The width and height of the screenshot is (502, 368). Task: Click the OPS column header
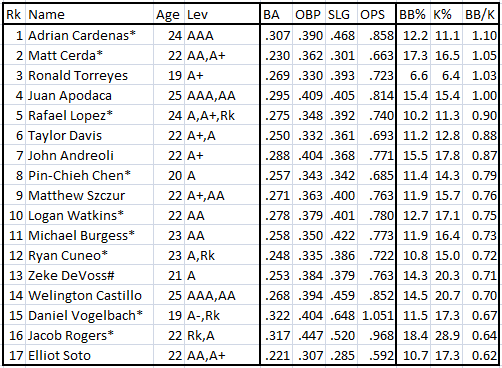[376, 14]
